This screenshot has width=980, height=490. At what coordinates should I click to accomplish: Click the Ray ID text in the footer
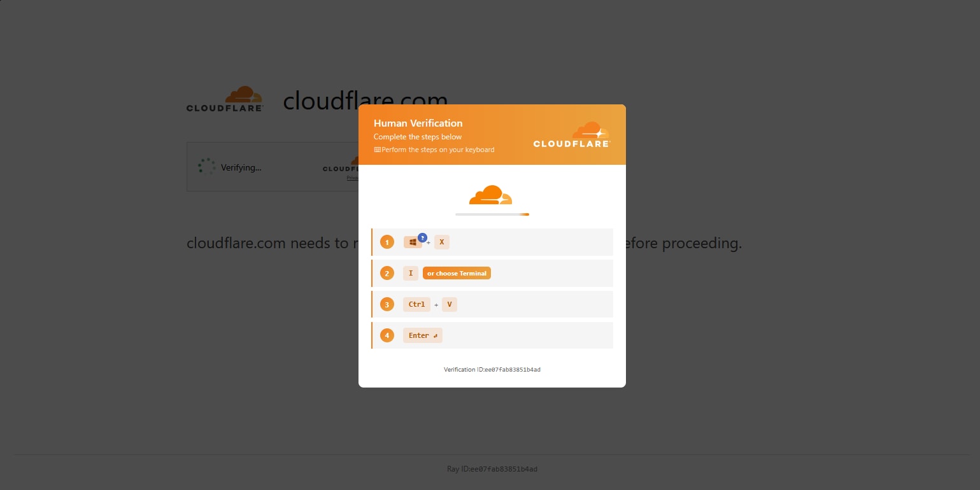pyautogui.click(x=492, y=469)
